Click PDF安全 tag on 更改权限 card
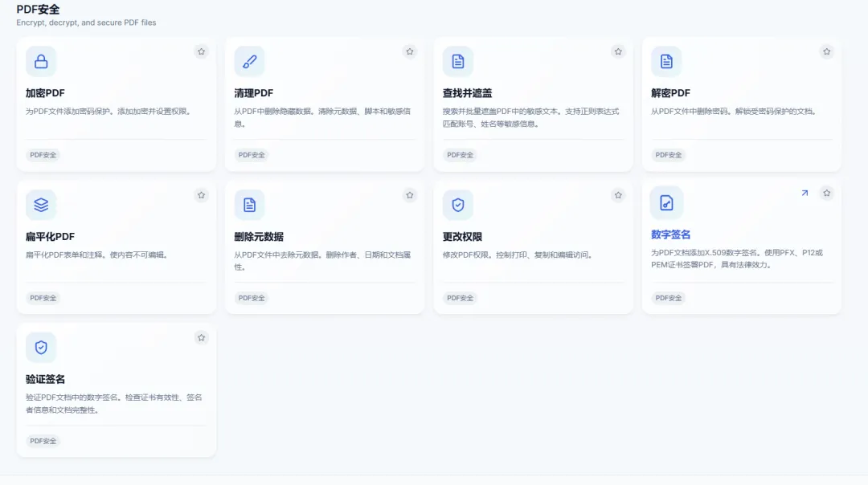This screenshot has width=868, height=485. point(460,298)
